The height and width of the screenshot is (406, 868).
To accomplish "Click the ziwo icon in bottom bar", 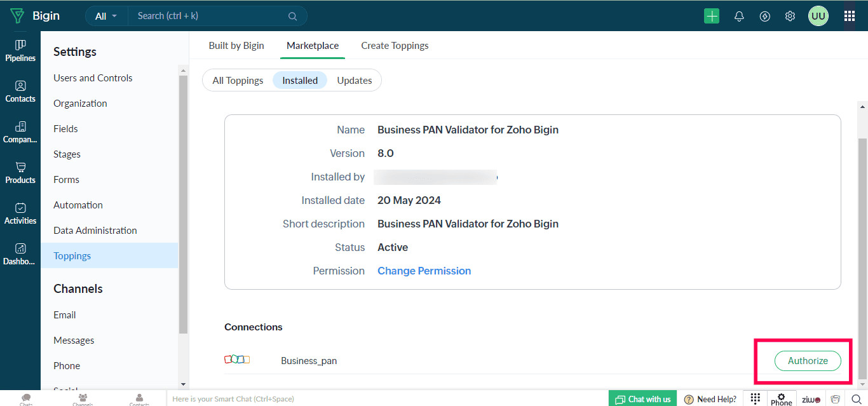I will (811, 400).
